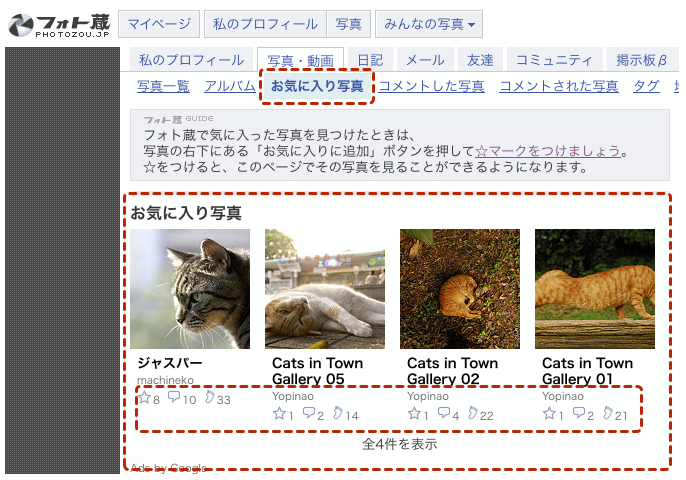Click the comment bubble icon under Gallery 02
The width and height of the screenshot is (686, 480).
[x=444, y=413]
